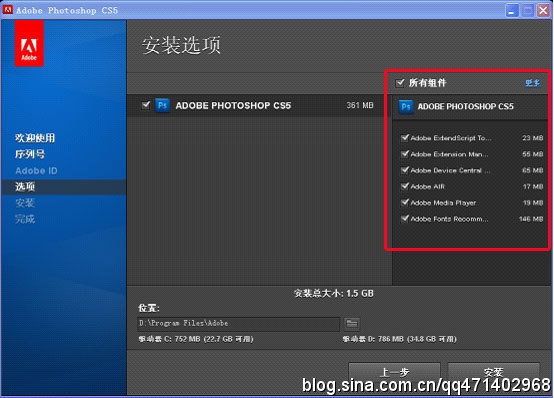Select 完成 step in sidebar
The image size is (554, 398).
click(25, 219)
